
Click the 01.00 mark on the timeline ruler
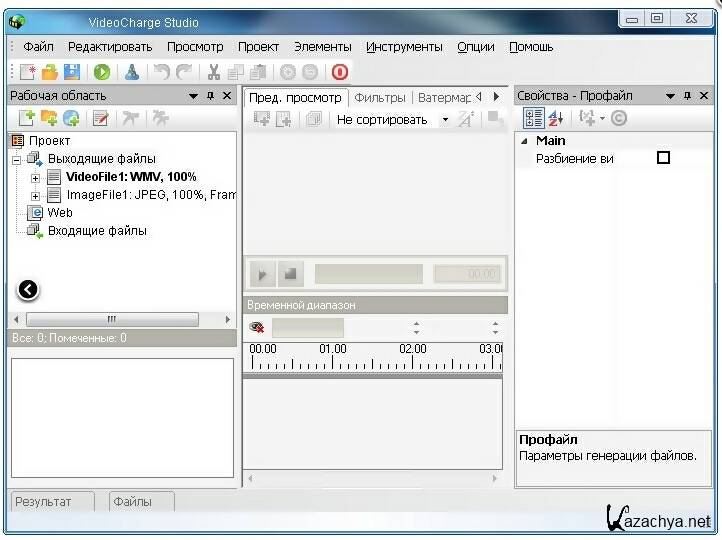tap(333, 358)
